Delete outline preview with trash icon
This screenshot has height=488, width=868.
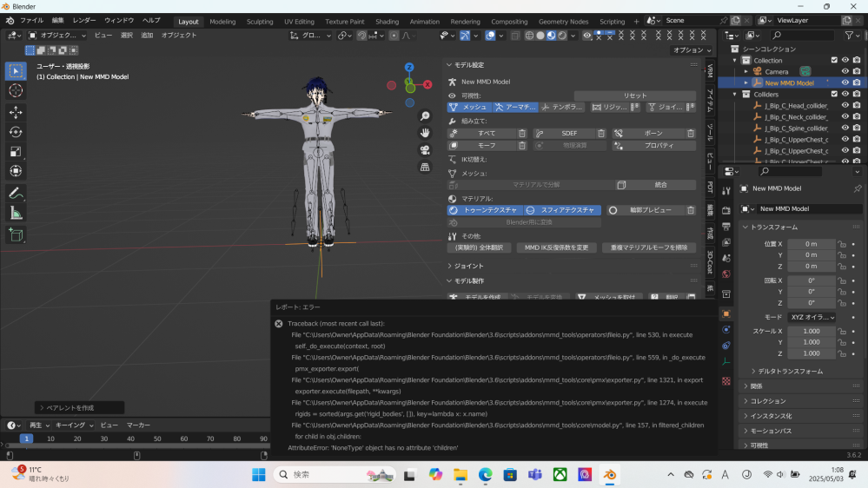click(691, 210)
